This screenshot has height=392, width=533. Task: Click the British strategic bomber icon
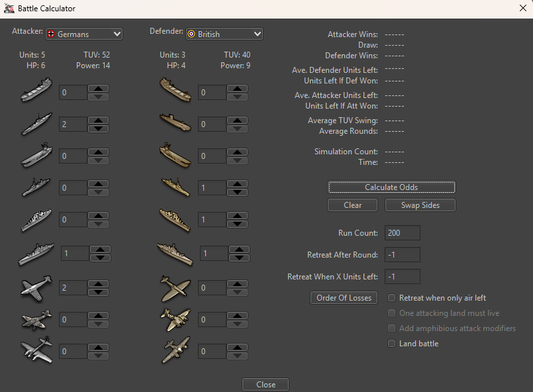pyautogui.click(x=175, y=351)
